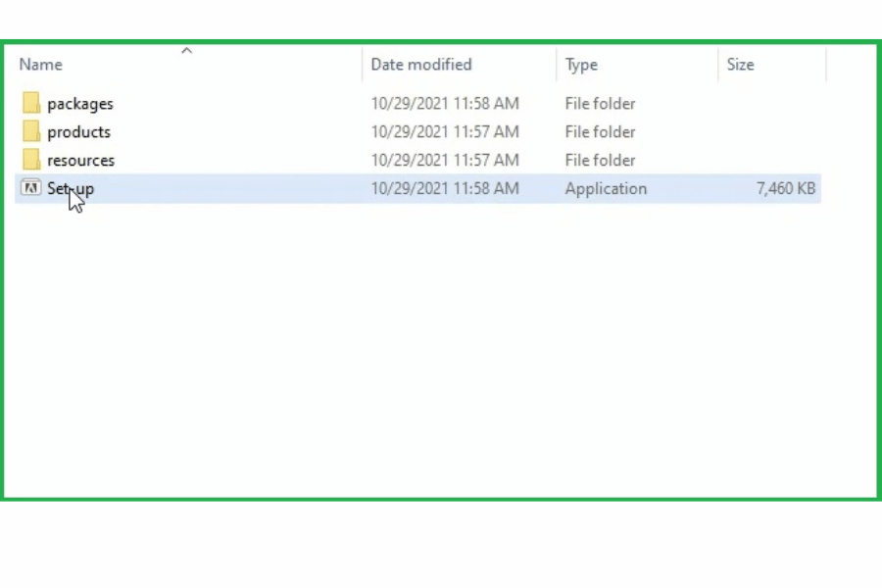Click the sort direction arrow above Name
This screenshot has width=882, height=588.
click(186, 51)
